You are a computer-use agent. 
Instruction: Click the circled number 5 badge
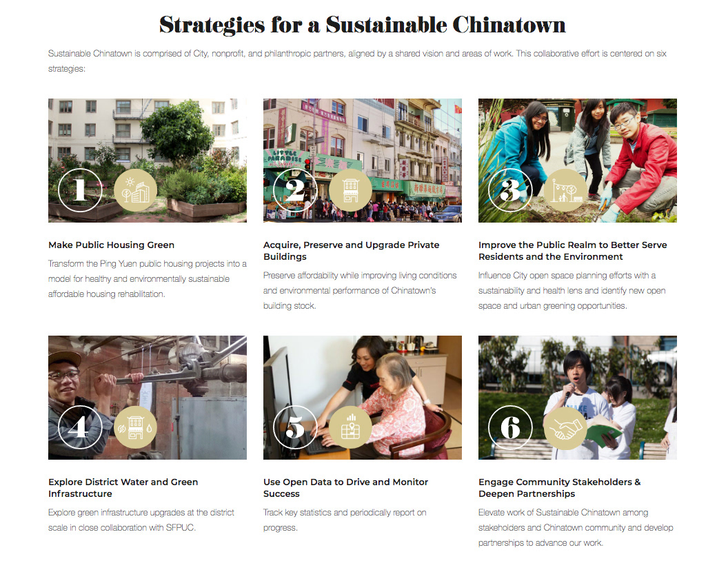tap(295, 427)
